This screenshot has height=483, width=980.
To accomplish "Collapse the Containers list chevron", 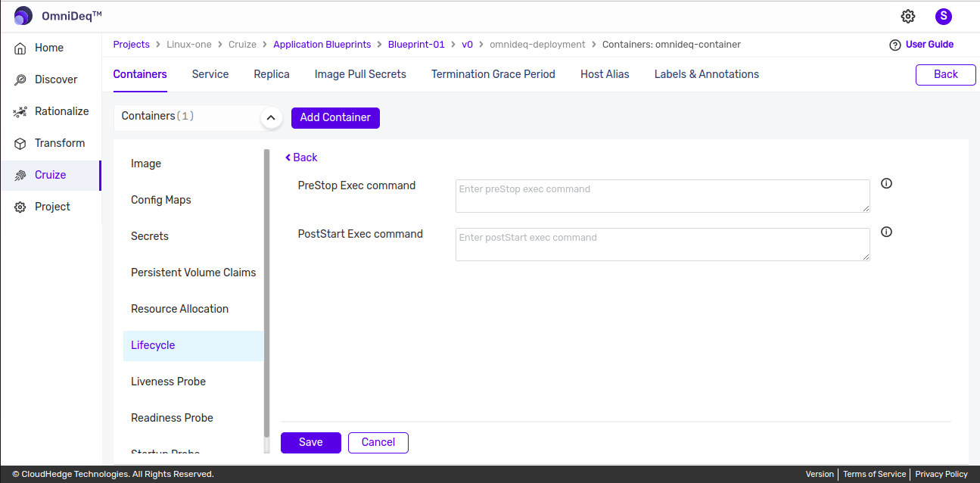I will point(271,118).
